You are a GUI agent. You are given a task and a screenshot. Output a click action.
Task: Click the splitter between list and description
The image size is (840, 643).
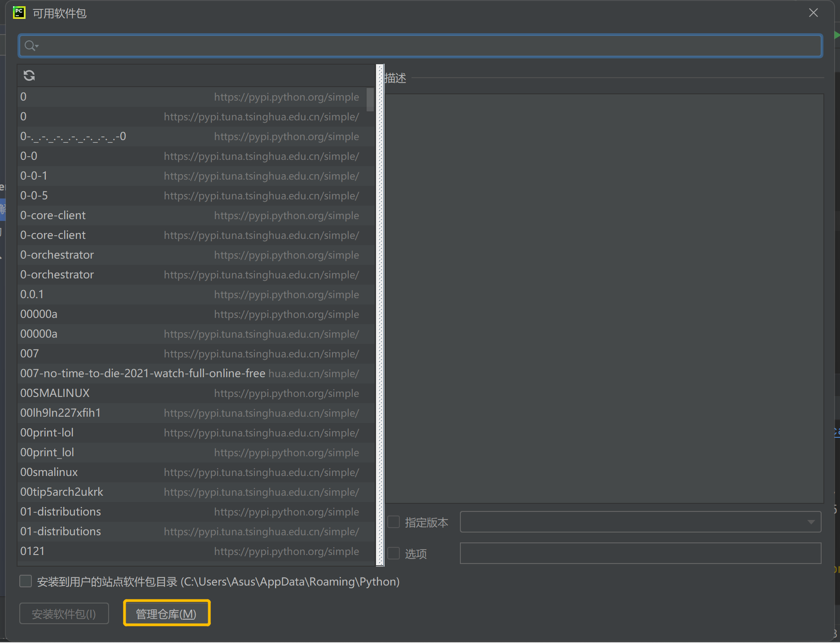pyautogui.click(x=380, y=315)
